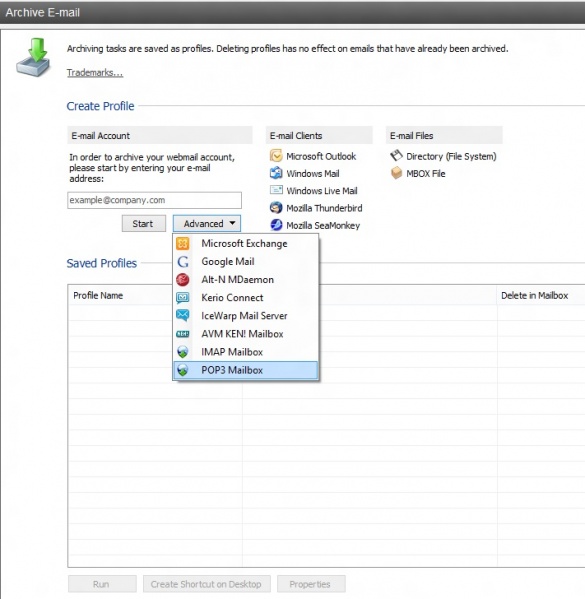Click the Alt-N MDaemon red icon
The image size is (585, 599).
[x=183, y=280]
